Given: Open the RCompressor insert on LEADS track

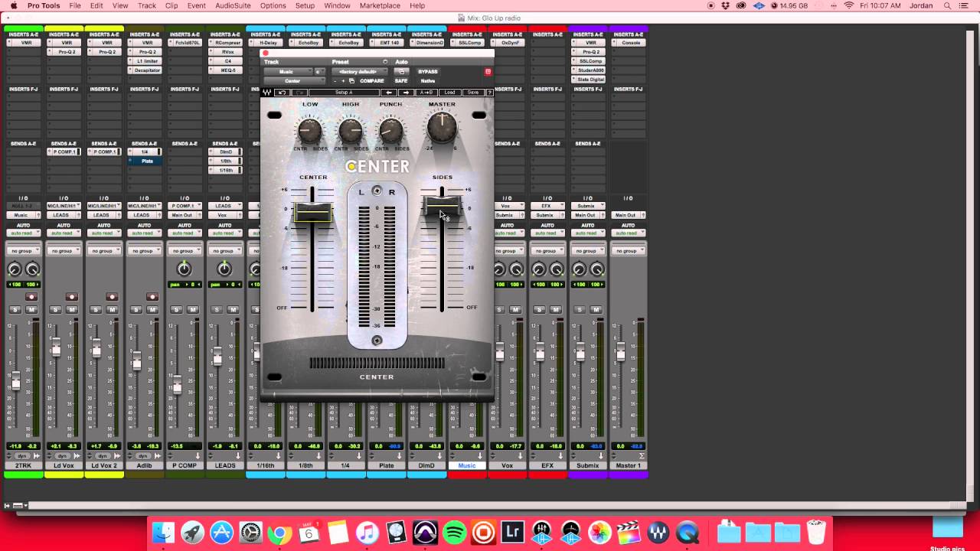Looking at the screenshot, I should click(x=224, y=43).
